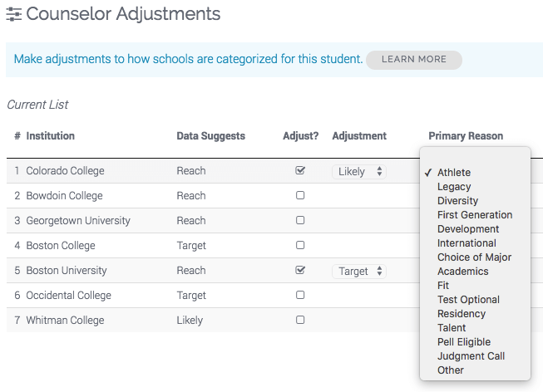This screenshot has height=392, width=543.
Task: Toggle Whitman College adjust checkbox
Action: pos(300,320)
